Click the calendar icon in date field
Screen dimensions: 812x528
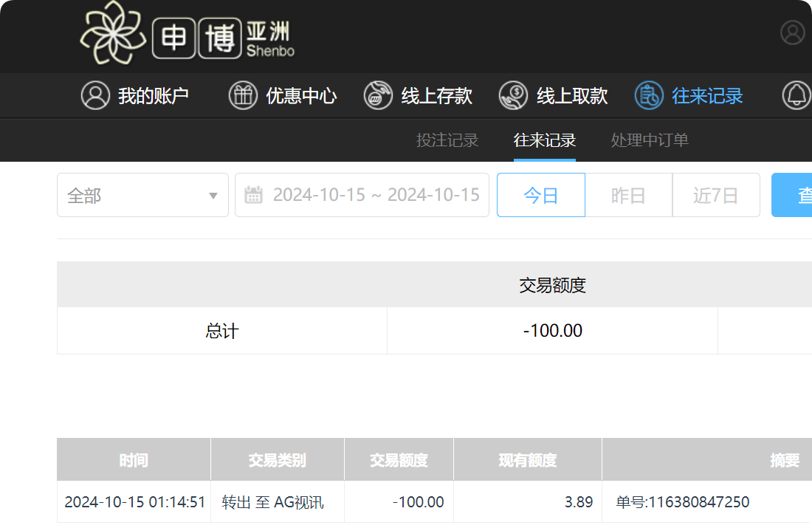click(255, 194)
